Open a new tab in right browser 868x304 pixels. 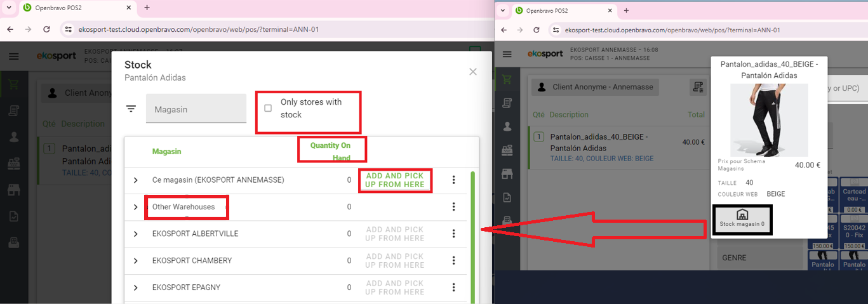(626, 10)
